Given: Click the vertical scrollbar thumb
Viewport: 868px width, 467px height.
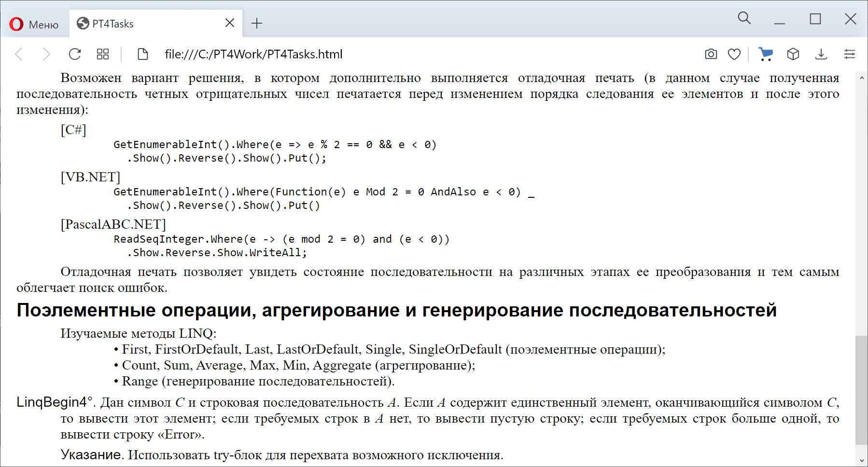Looking at the screenshot, I should [862, 390].
